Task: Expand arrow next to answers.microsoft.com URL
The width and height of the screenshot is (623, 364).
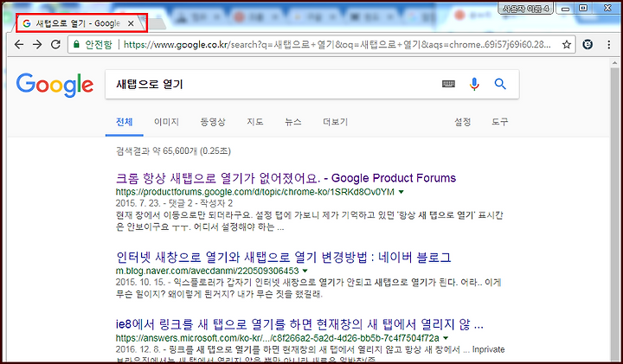Action: coord(446,338)
